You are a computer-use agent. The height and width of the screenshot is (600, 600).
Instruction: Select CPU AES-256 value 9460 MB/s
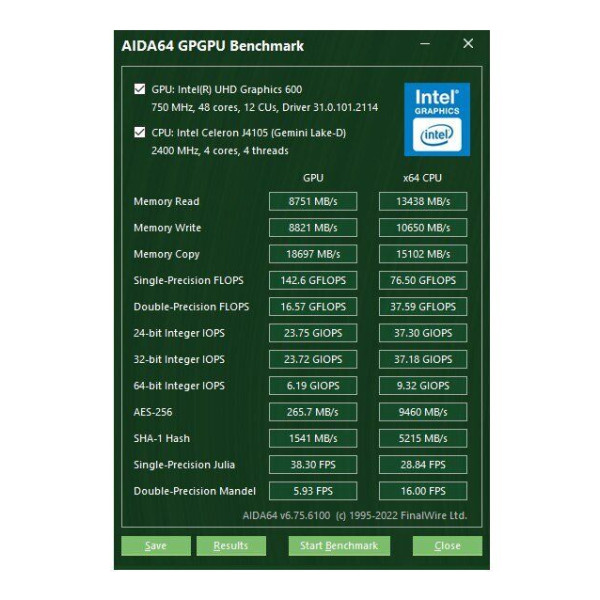tap(423, 412)
